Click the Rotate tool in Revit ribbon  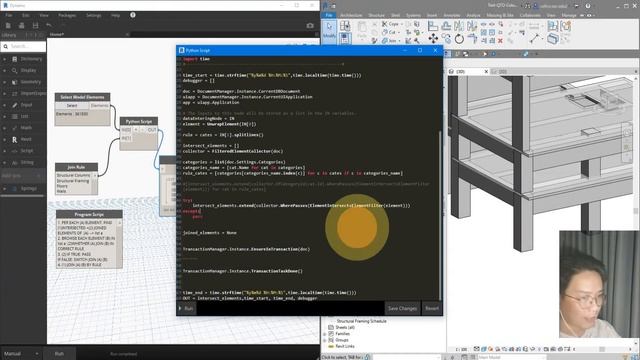(x=459, y=39)
